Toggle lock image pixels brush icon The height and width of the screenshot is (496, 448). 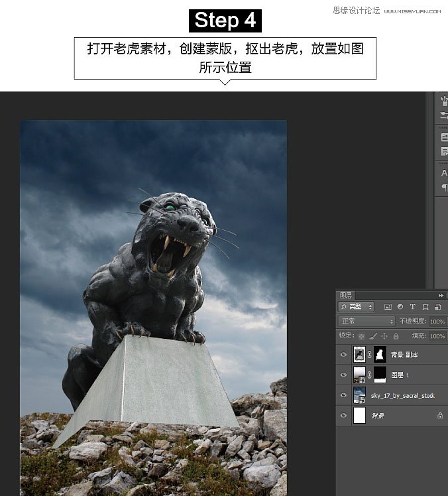click(x=373, y=337)
